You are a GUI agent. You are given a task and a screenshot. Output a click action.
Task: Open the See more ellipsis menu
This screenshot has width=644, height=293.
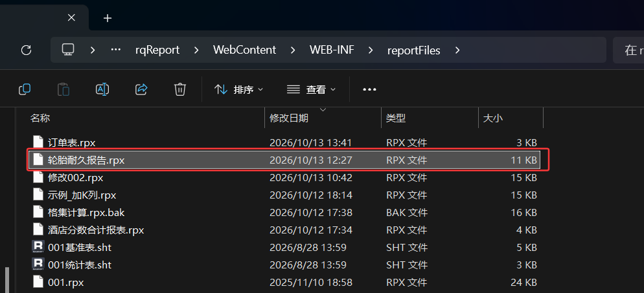pos(370,89)
